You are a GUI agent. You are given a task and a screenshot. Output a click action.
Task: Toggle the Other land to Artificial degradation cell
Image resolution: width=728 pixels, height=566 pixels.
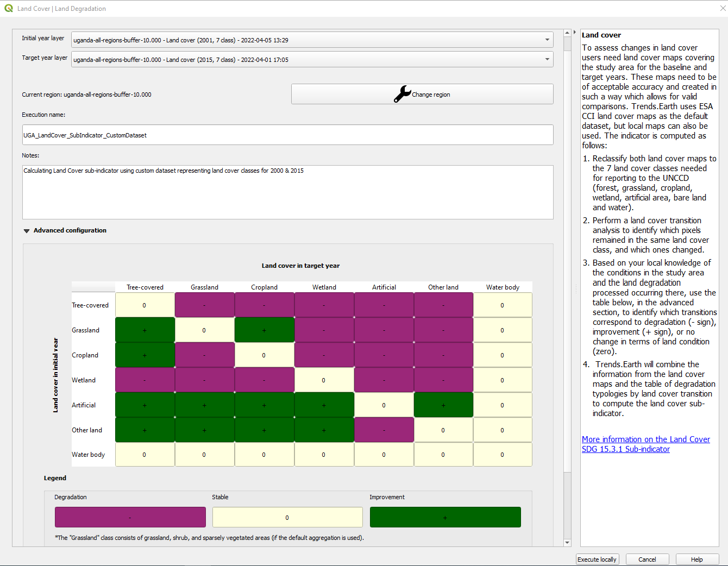(x=384, y=430)
